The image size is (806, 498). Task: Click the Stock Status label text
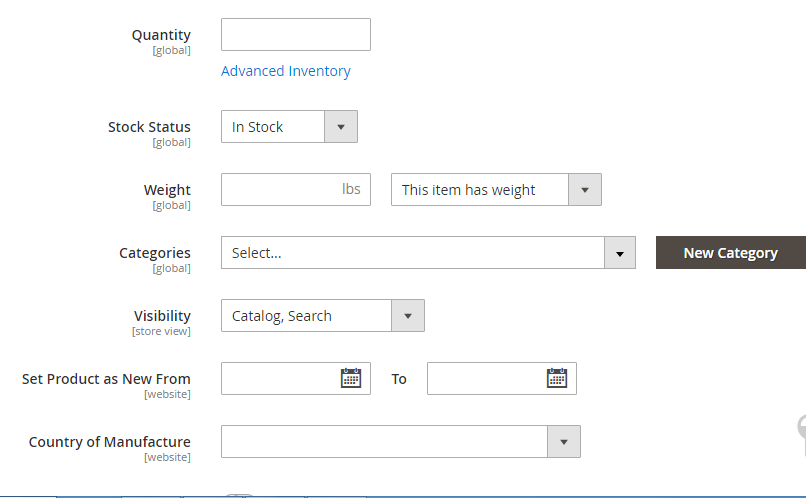click(x=149, y=127)
